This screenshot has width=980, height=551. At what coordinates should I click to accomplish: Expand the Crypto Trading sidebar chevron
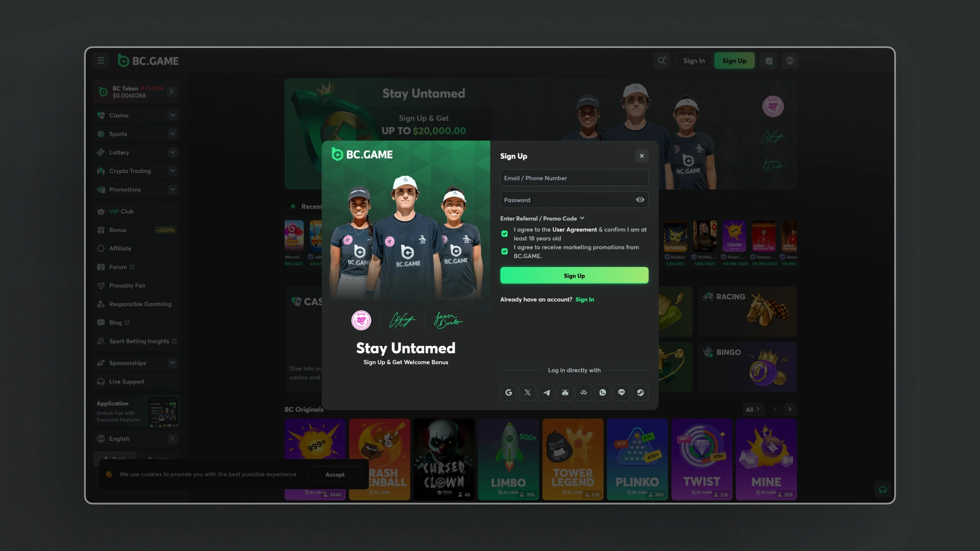click(x=173, y=171)
